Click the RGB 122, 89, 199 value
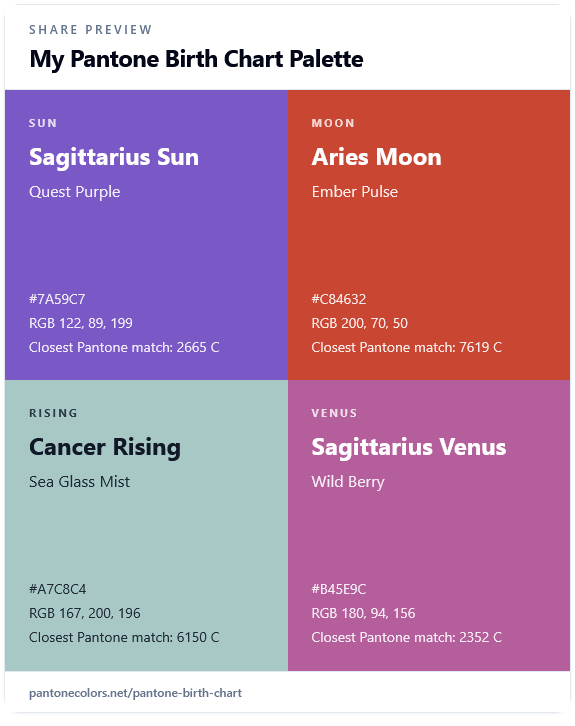 coord(81,323)
